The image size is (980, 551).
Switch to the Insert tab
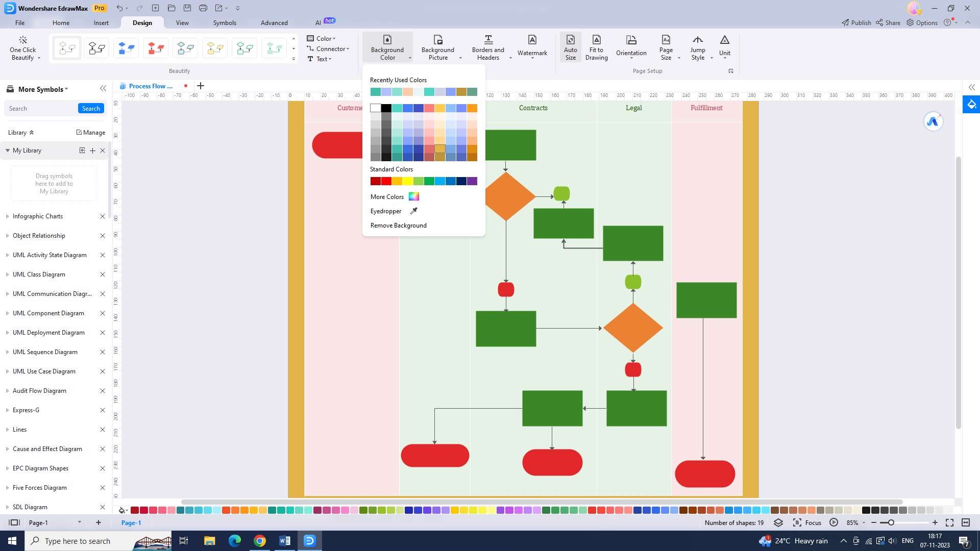[x=101, y=23]
